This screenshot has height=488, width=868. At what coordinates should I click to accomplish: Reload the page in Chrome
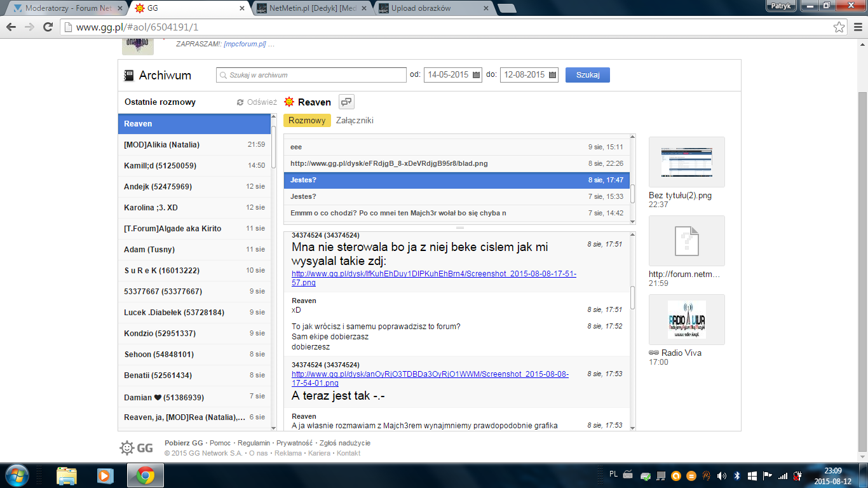[x=47, y=27]
